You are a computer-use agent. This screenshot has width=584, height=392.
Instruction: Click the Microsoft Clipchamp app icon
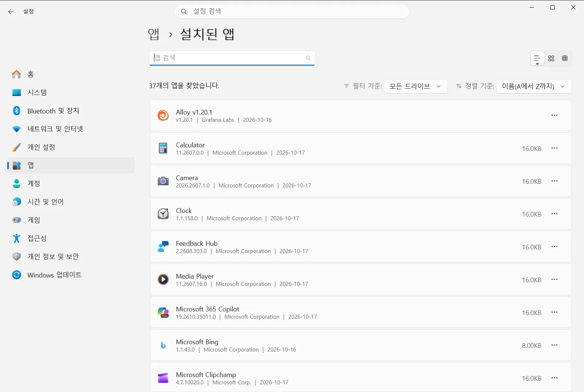[x=163, y=378]
